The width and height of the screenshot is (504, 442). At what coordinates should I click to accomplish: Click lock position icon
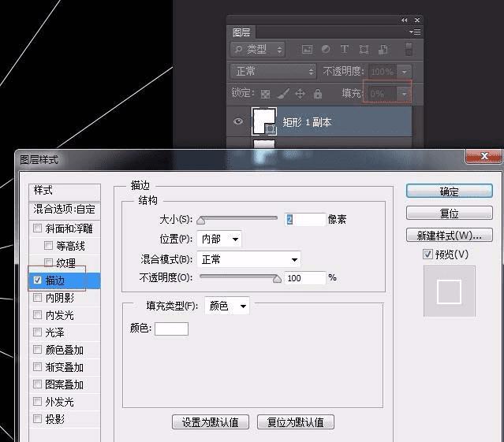(301, 94)
